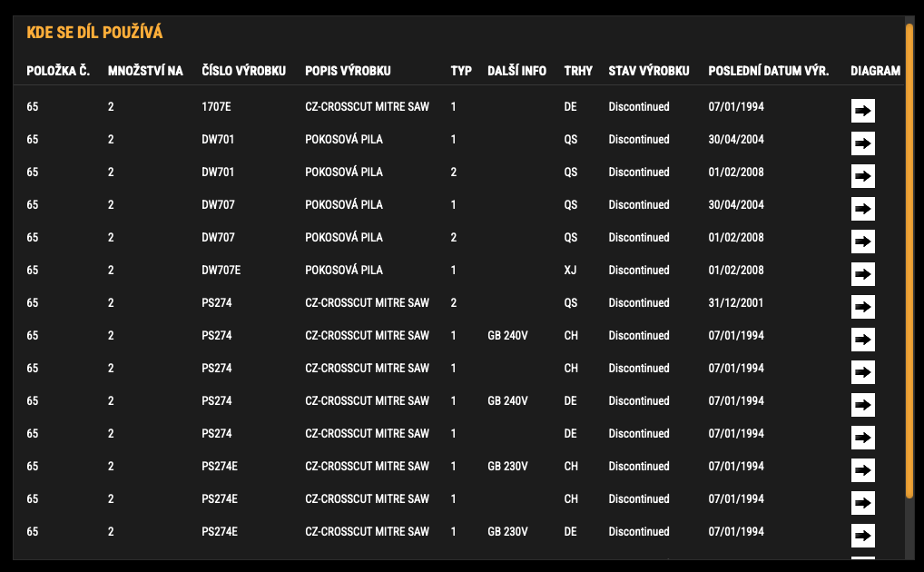This screenshot has width=924, height=572.
Task: Open diagram for PS274E GB 230V CH row
Action: tap(862, 470)
